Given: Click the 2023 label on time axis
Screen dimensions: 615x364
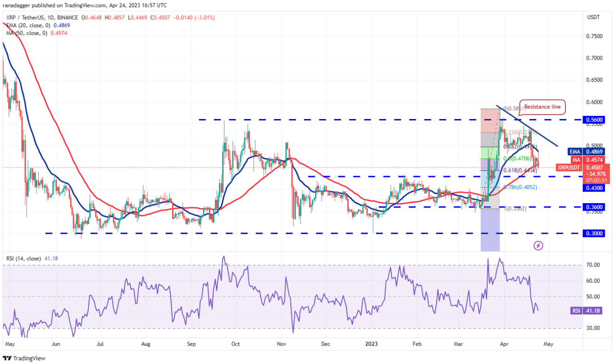Looking at the screenshot, I should click(371, 343).
